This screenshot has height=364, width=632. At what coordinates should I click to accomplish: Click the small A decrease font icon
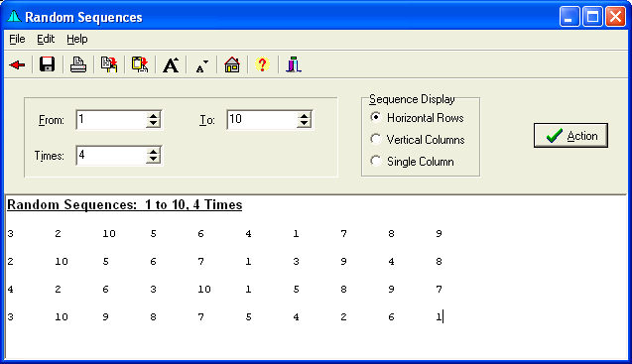[x=201, y=65]
